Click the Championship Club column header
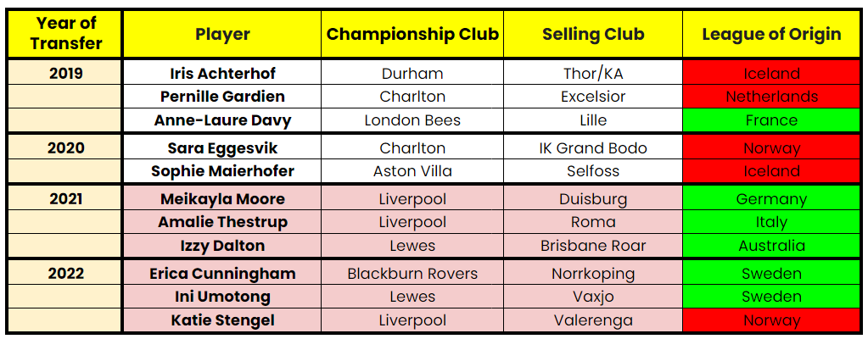The height and width of the screenshot is (339, 868). pyautogui.click(x=412, y=35)
